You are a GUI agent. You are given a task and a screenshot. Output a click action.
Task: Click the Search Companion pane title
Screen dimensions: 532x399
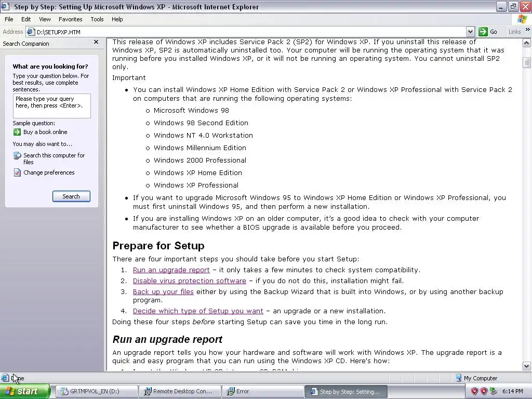point(26,44)
